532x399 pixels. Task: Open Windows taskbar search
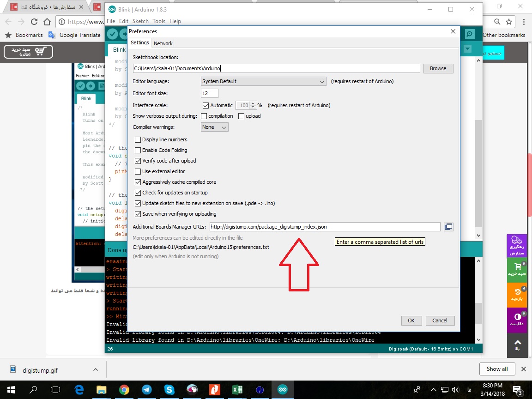coord(33,390)
